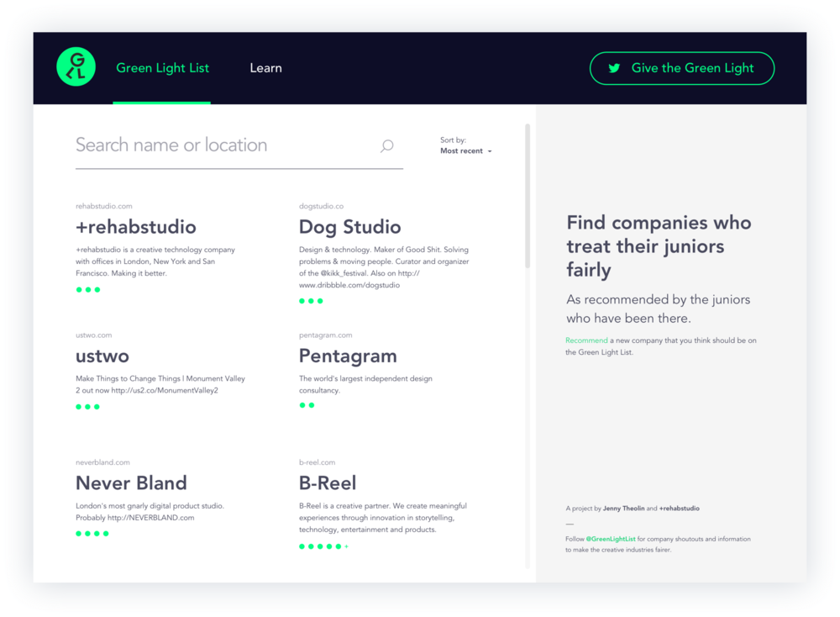Switch to the Green Light List tab
Image resolution: width=840 pixels, height=617 pixels.
coord(162,68)
